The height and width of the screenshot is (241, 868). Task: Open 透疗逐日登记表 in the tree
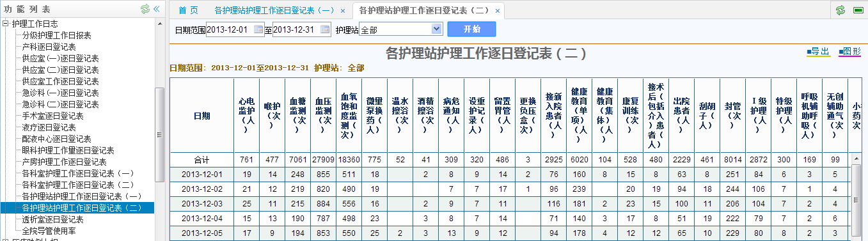click(49, 127)
